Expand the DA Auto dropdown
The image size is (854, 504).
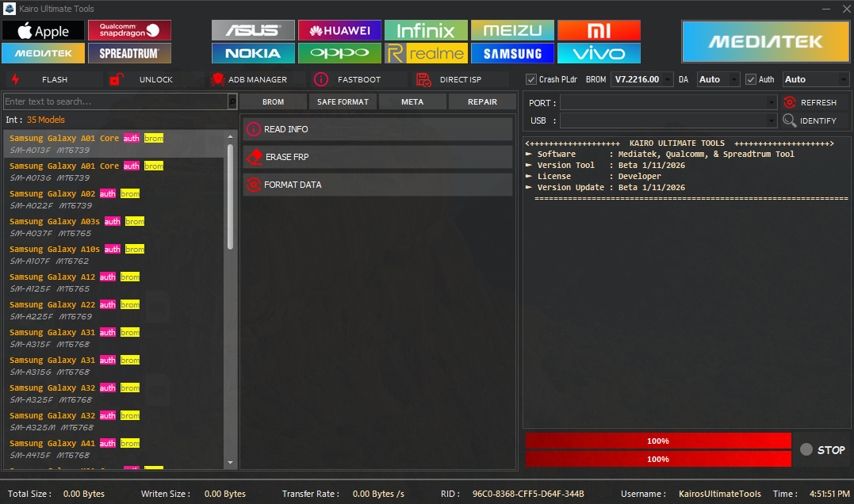[718, 79]
